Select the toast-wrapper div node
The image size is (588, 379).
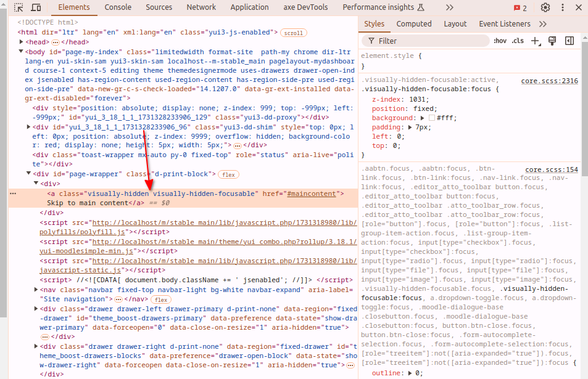pos(193,160)
